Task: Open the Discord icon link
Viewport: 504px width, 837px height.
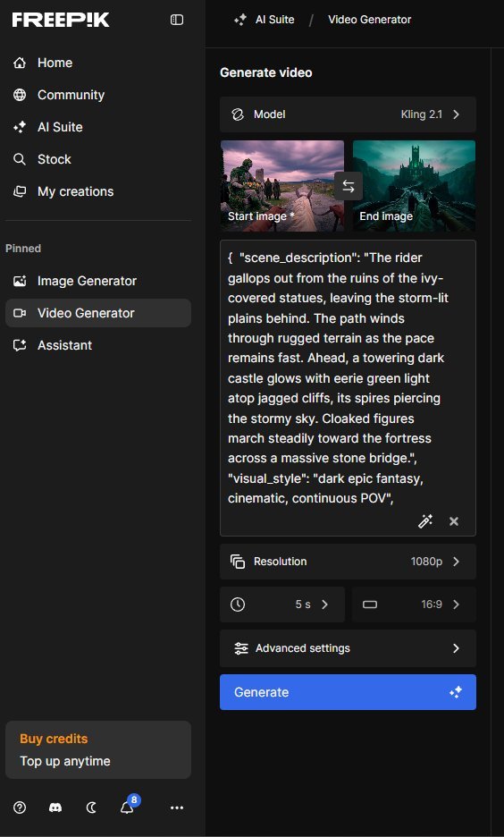Action: (55, 807)
